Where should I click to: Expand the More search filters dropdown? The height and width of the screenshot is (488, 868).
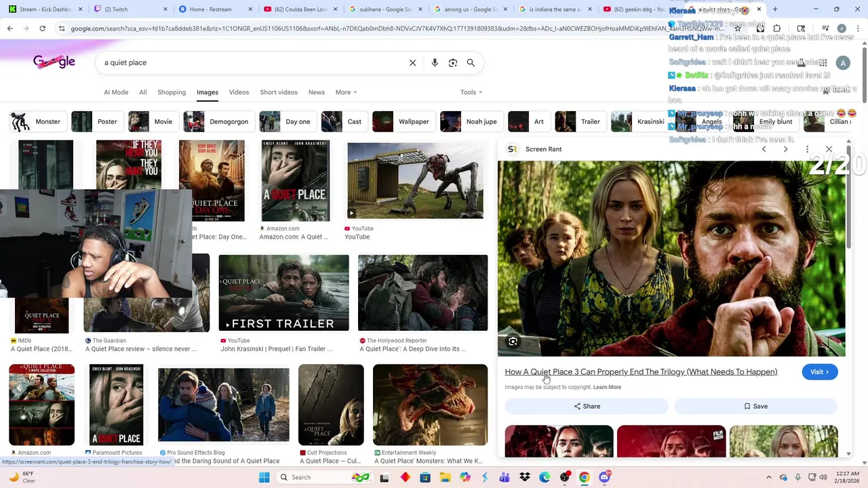[346, 92]
